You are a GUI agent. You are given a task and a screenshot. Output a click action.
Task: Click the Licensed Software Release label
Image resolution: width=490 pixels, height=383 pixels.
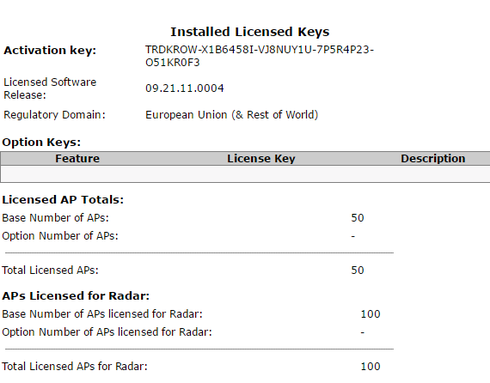click(50, 88)
